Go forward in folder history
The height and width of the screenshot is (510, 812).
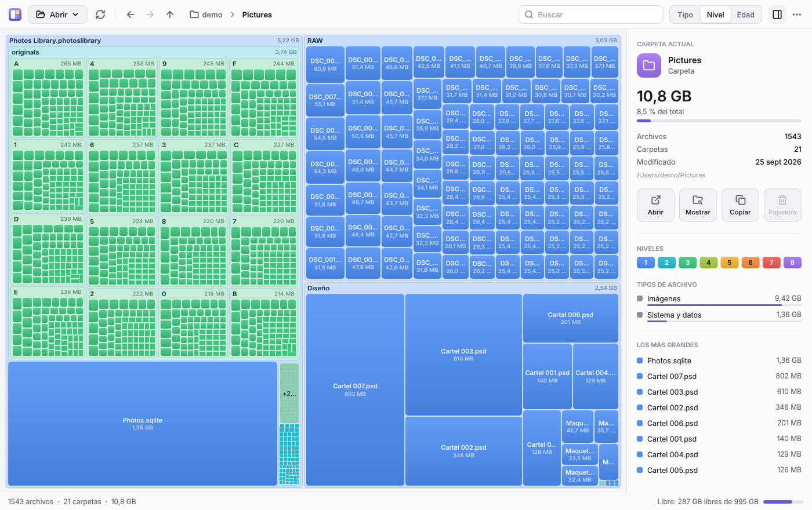pyautogui.click(x=150, y=14)
